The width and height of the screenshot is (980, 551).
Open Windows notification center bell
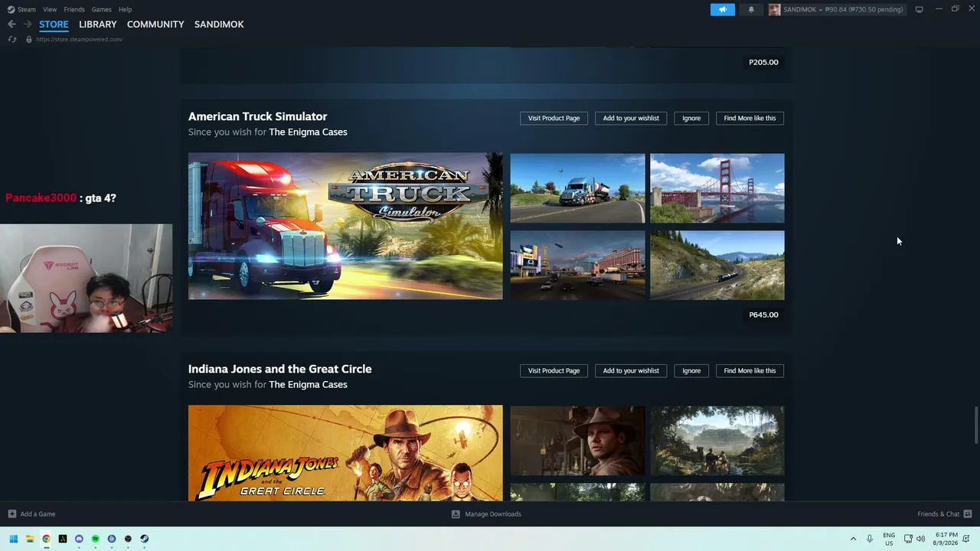pos(968,539)
